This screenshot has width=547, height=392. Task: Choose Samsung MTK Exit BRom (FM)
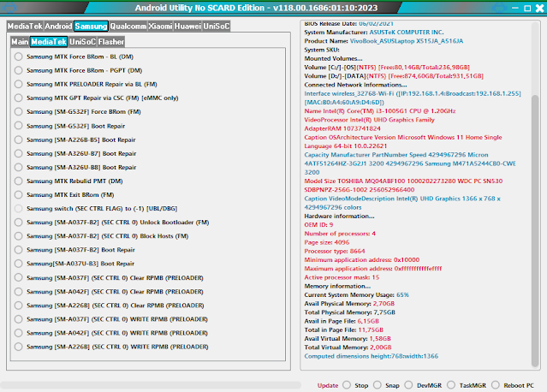[x=19, y=194]
